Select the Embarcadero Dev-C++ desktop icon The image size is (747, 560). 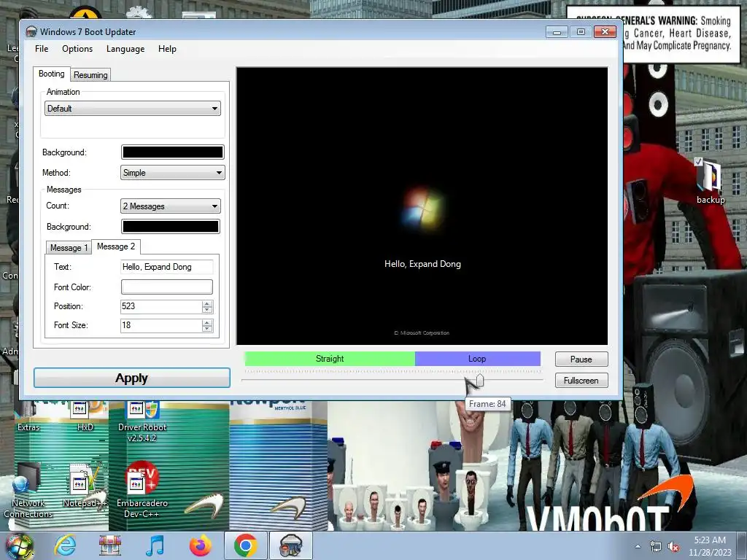pos(142,491)
